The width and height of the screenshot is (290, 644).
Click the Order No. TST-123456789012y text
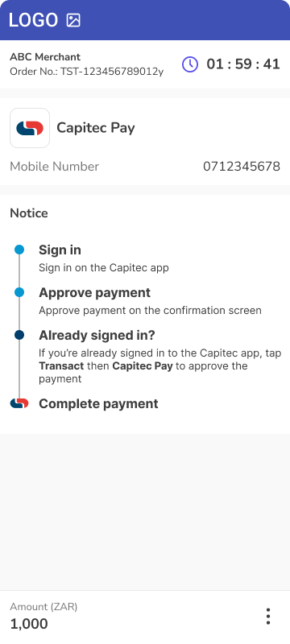87,72
